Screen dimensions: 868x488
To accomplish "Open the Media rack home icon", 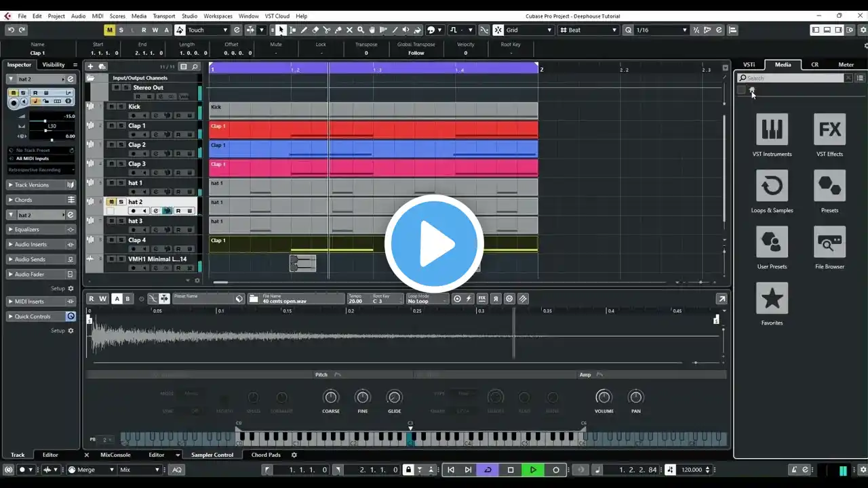I will tap(752, 90).
